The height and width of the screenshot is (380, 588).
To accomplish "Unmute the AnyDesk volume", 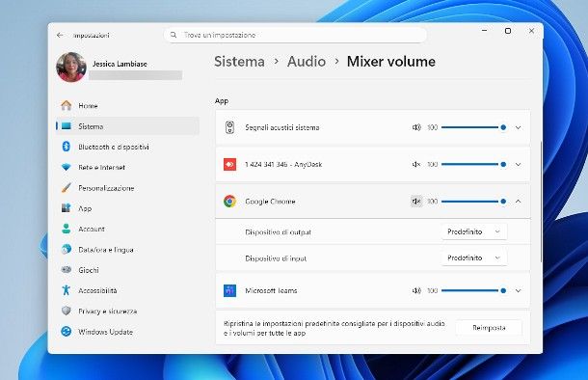I will coord(416,164).
